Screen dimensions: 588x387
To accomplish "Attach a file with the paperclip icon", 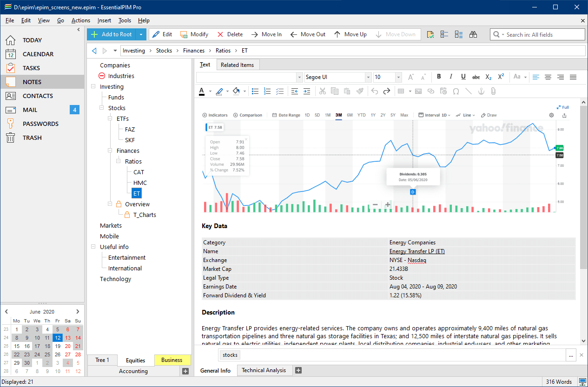I will pos(493,92).
